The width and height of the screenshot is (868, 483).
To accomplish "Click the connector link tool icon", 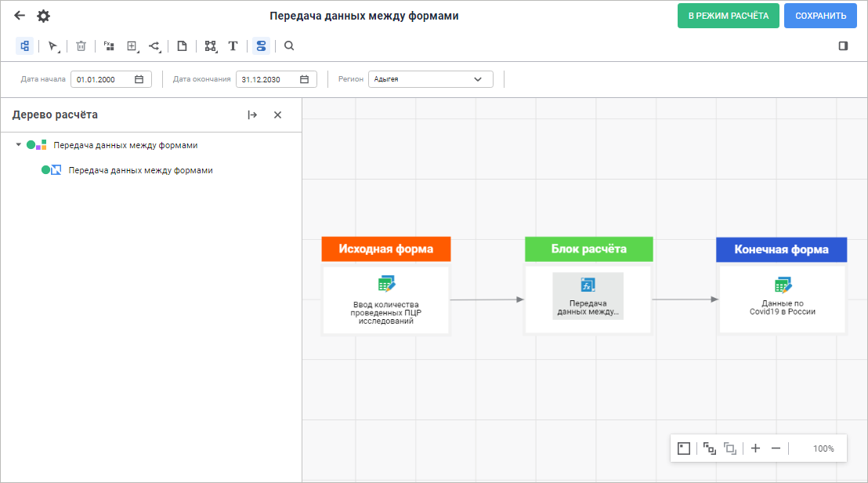I will [154, 46].
